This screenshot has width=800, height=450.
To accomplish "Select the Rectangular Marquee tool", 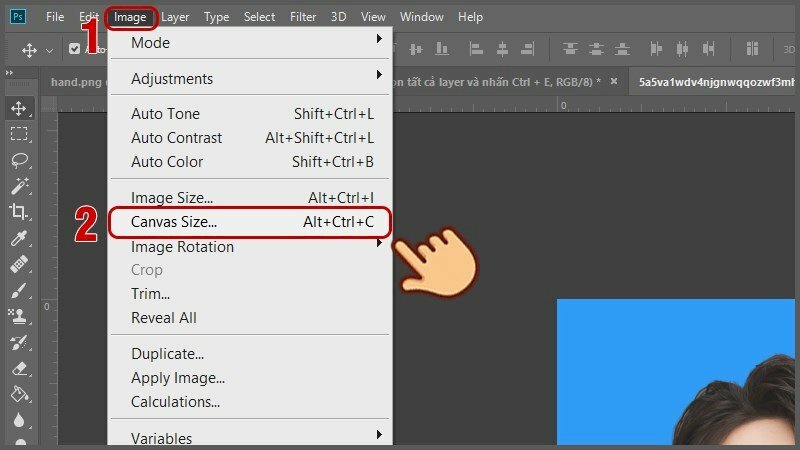I will click(x=18, y=134).
